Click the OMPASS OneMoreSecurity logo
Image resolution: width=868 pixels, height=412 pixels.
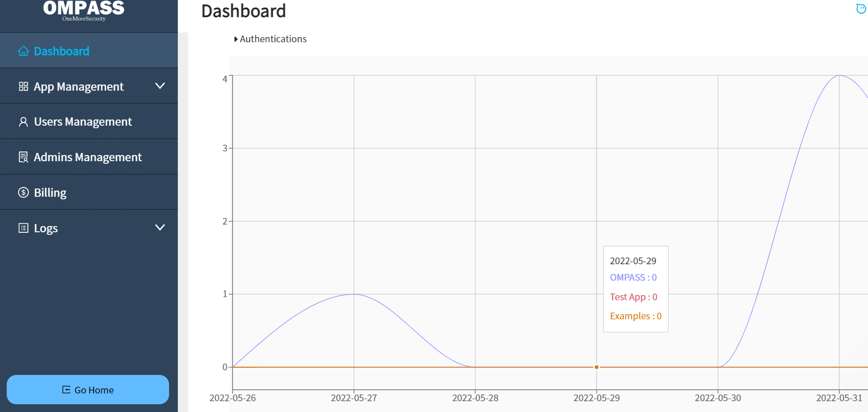(84, 11)
